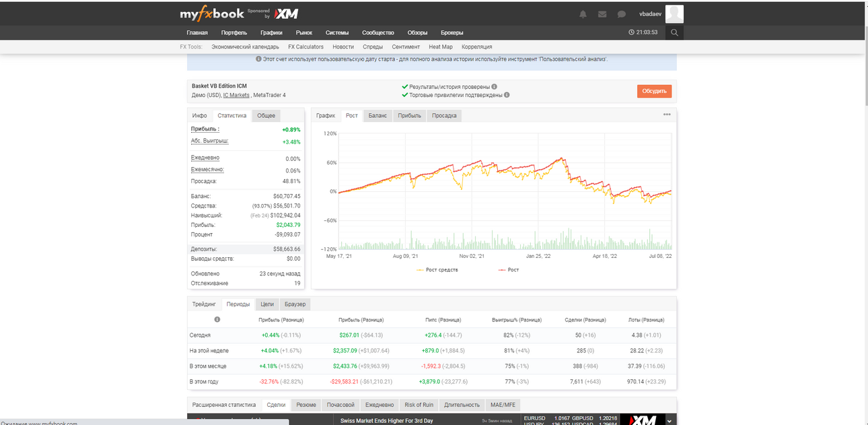Switch to Браузер tab
Image resolution: width=868 pixels, height=425 pixels.
point(295,304)
